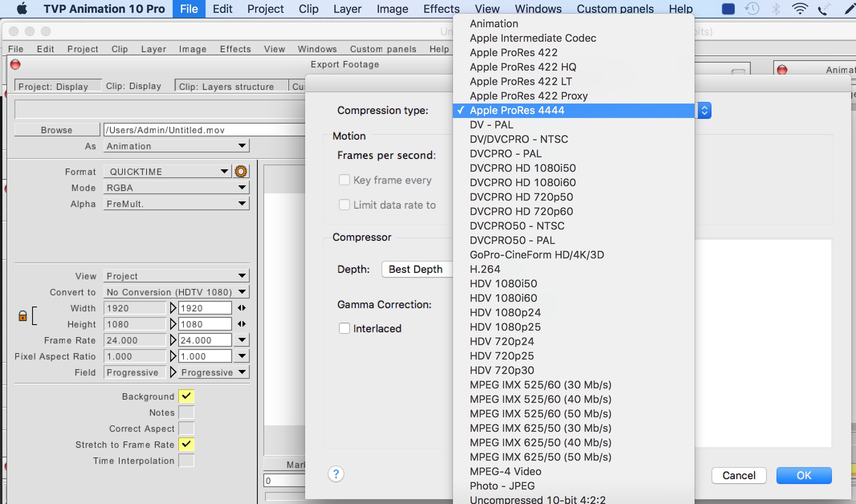Open the Apple menu
Viewport: 856px width, 504px height.
point(22,8)
